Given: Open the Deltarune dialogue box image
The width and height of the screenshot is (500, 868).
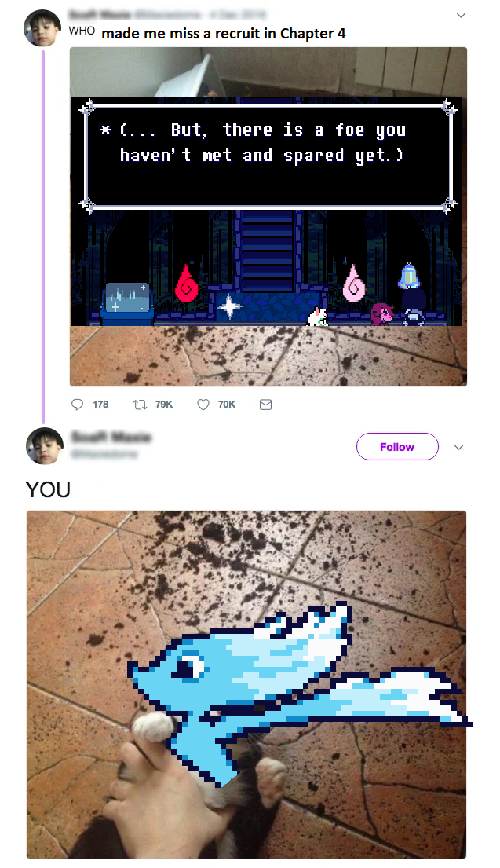Looking at the screenshot, I should 268,217.
